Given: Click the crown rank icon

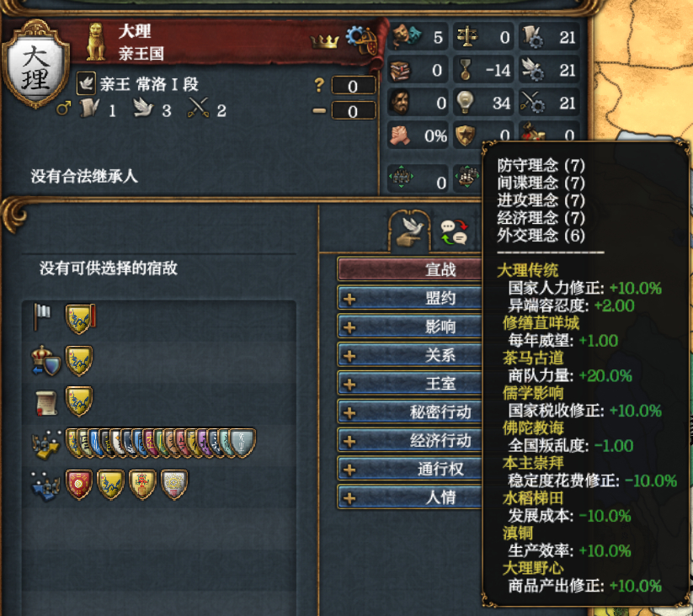Looking at the screenshot, I should point(324,41).
